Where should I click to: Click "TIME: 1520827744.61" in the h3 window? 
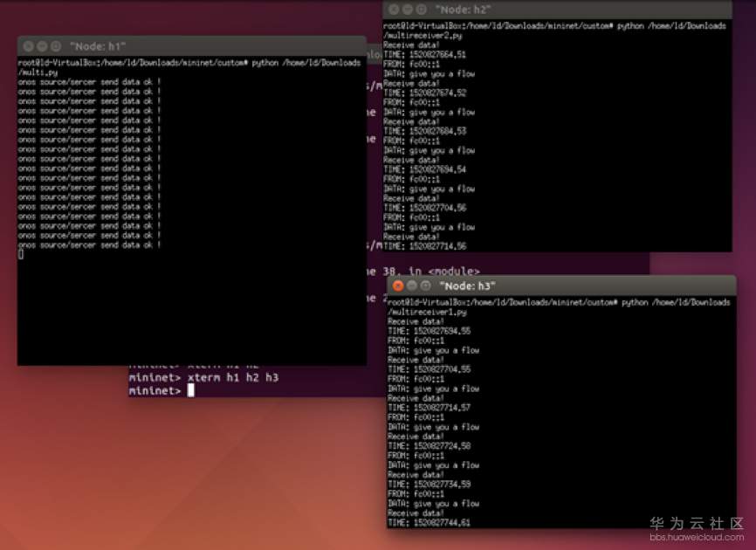click(430, 523)
